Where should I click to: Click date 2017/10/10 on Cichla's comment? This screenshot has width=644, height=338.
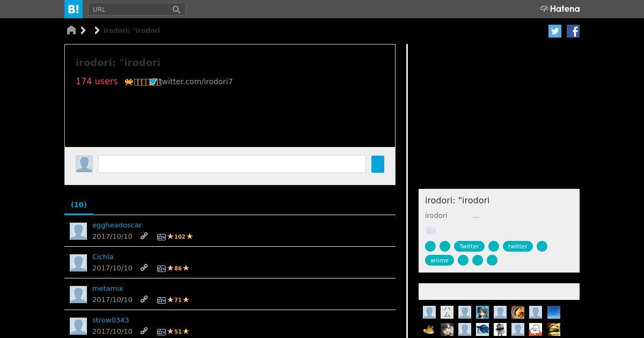coord(112,268)
